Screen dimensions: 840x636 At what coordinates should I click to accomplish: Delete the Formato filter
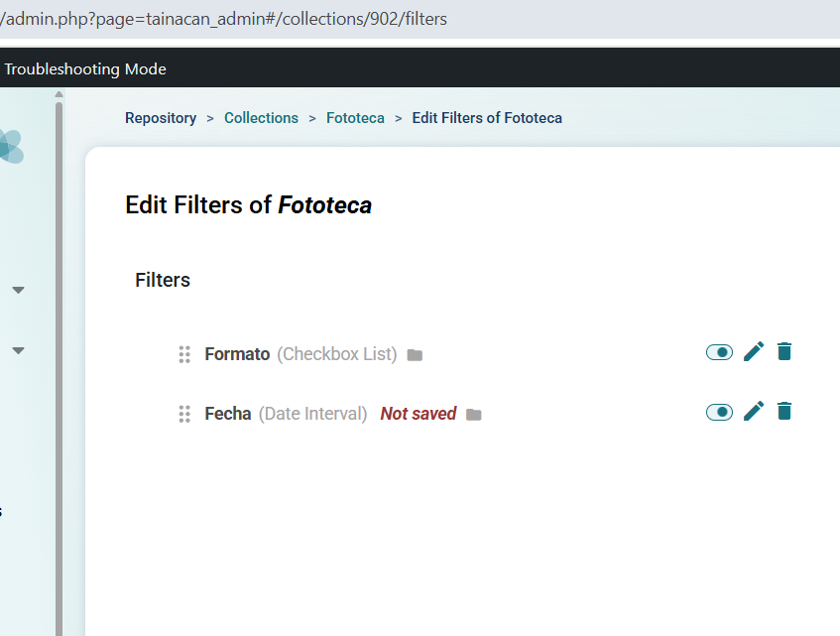(784, 351)
